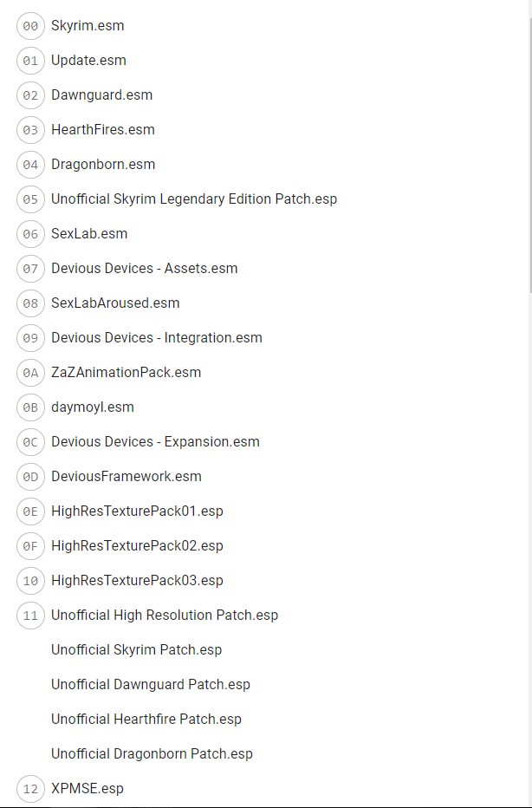Select Devious Devices - Integration.esm entry
The width and height of the screenshot is (532, 808).
[157, 337]
